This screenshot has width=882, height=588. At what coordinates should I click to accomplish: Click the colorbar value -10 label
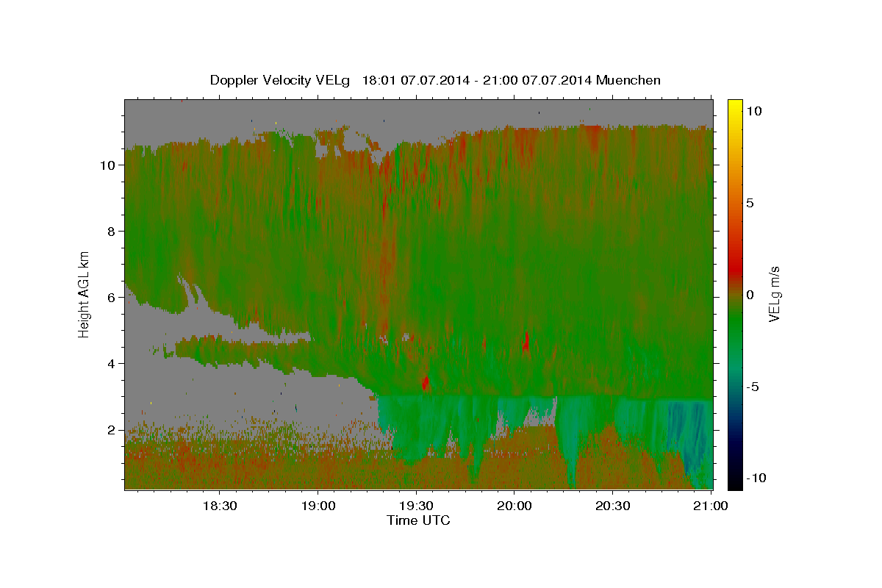(x=755, y=478)
